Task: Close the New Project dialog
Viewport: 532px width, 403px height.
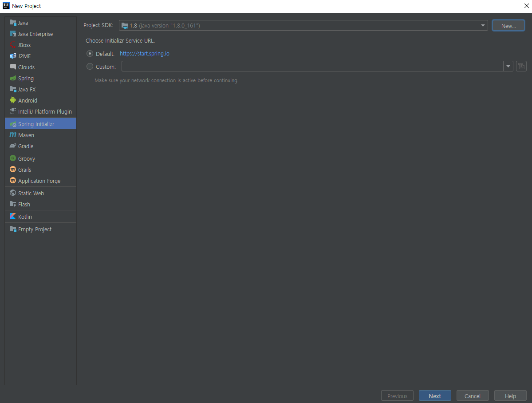Action: (x=526, y=6)
